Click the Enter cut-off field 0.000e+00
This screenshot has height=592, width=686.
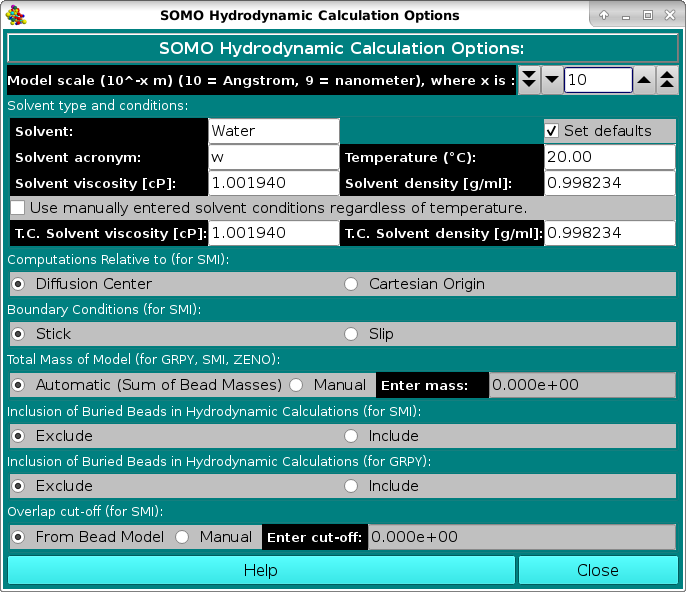click(522, 537)
